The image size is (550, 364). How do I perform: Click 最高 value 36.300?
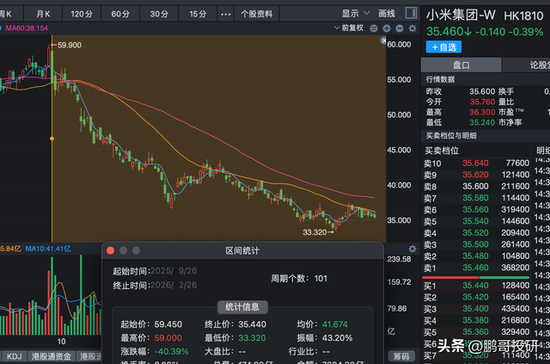482,112
